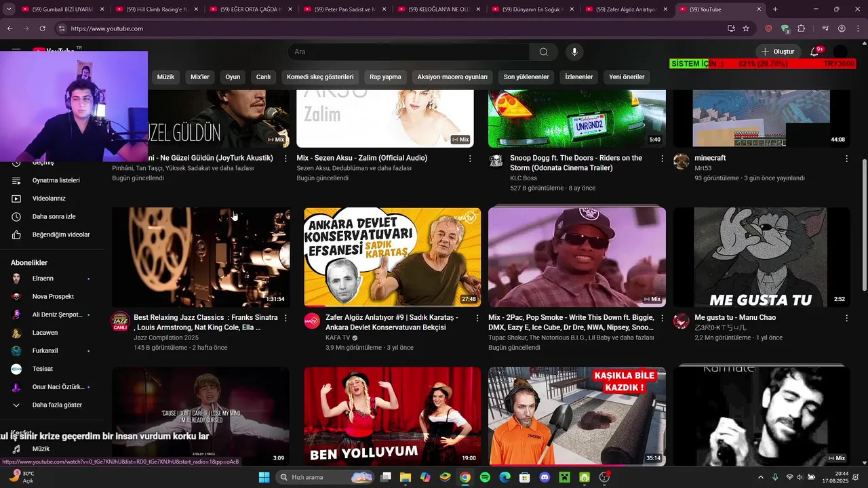Screen dimensions: 868x488
Task: Select Rap yapma filter chip
Action: [385, 77]
